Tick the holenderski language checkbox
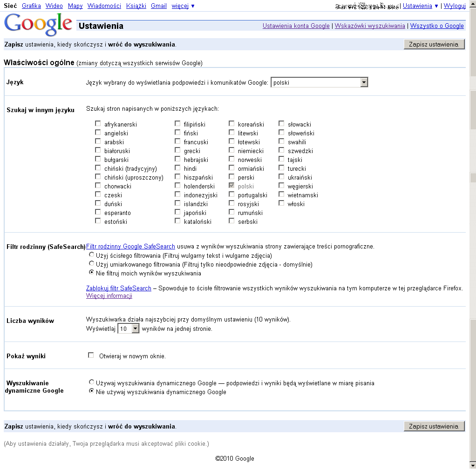This screenshot has height=469, width=476. click(x=177, y=186)
